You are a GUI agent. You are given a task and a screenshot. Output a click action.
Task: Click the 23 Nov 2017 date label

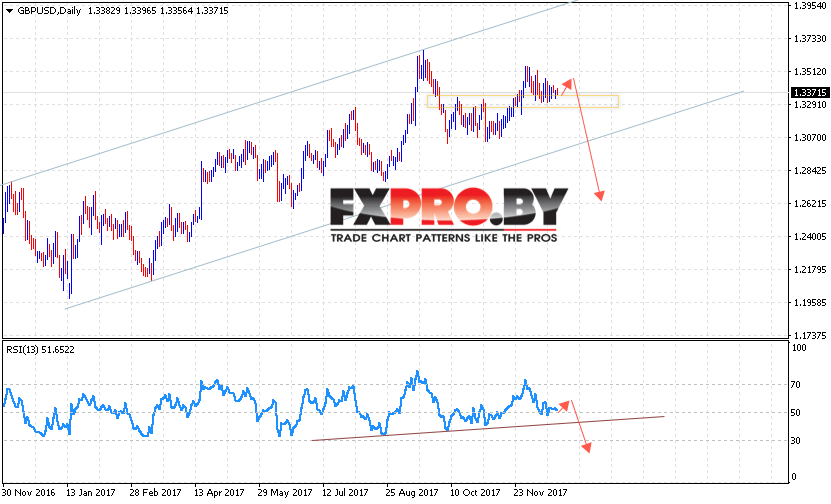pos(541,493)
